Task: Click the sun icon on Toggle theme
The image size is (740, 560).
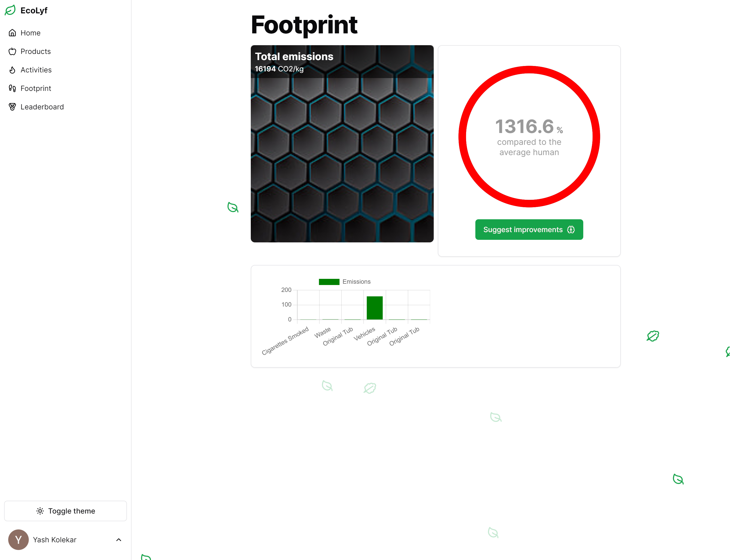Action: click(x=40, y=511)
